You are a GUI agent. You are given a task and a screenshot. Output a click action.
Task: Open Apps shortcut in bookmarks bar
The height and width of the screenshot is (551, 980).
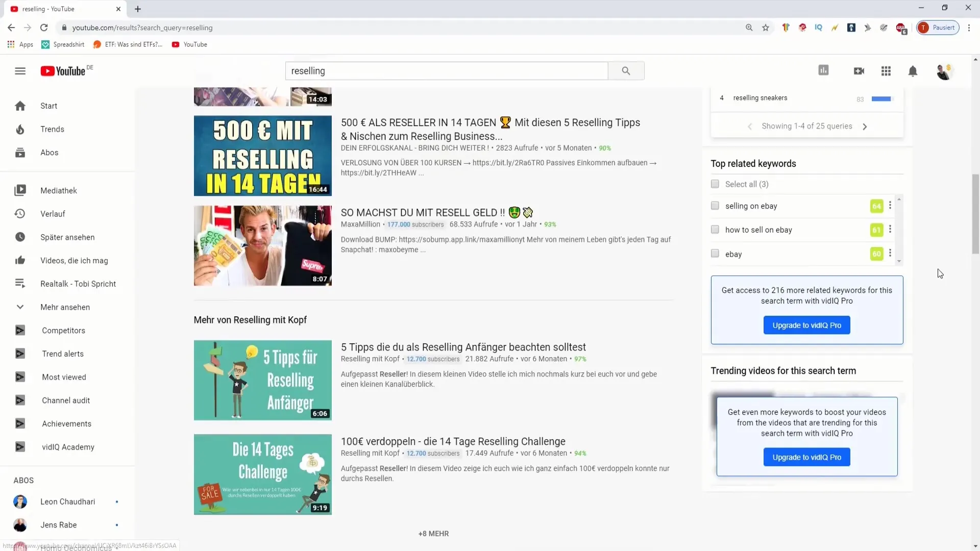coord(20,44)
